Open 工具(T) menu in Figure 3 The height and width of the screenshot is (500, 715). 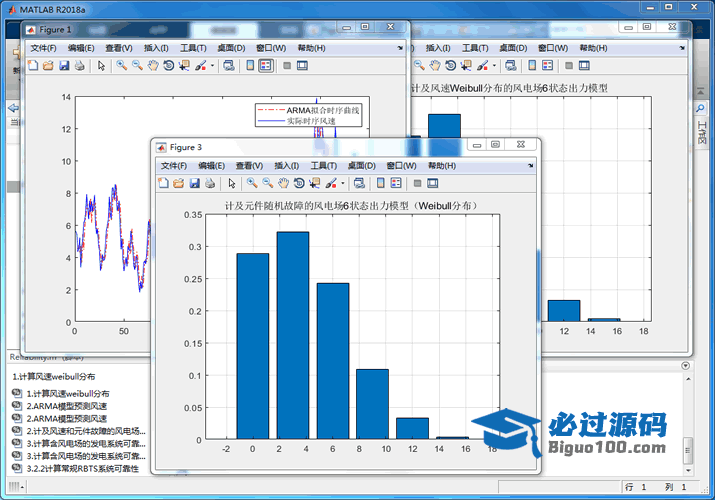click(x=323, y=165)
